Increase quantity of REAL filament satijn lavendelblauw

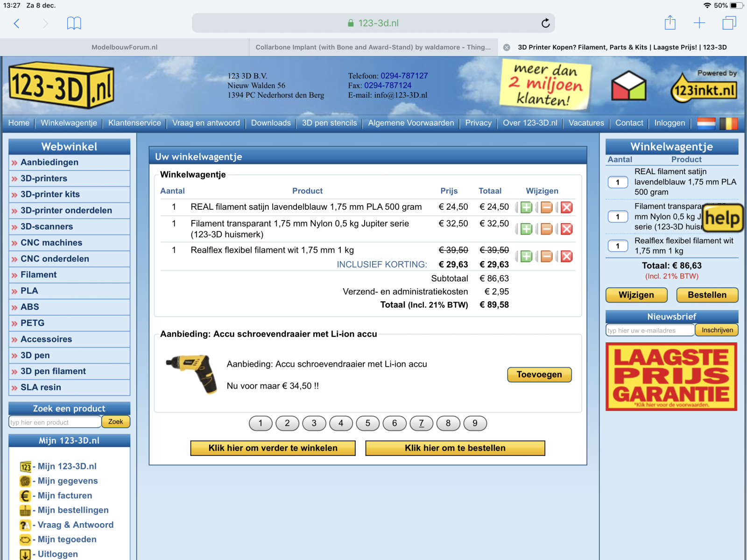[526, 207]
